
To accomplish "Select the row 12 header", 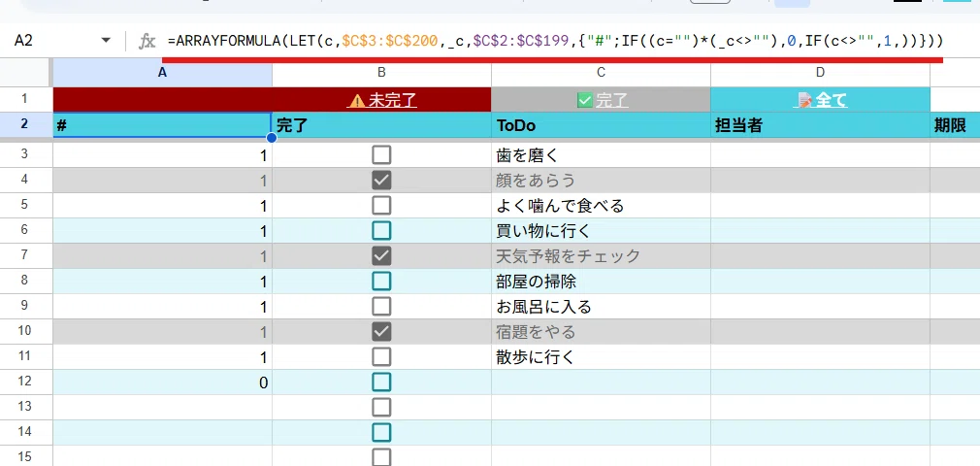I will click(x=25, y=383).
